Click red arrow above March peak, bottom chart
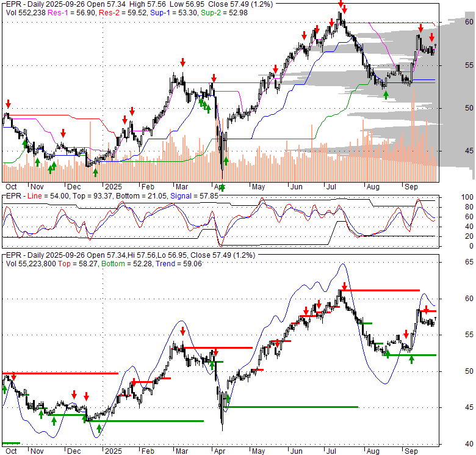This screenshot has width=476, height=455. [182, 331]
